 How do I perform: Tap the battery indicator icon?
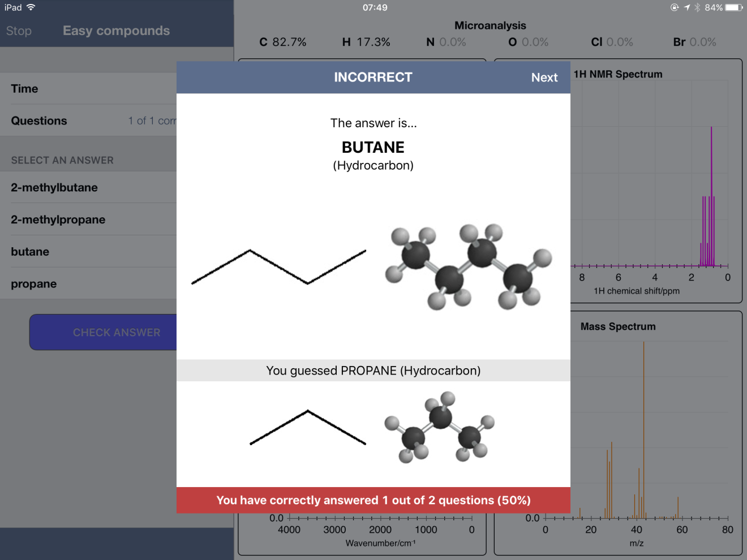click(x=733, y=7)
